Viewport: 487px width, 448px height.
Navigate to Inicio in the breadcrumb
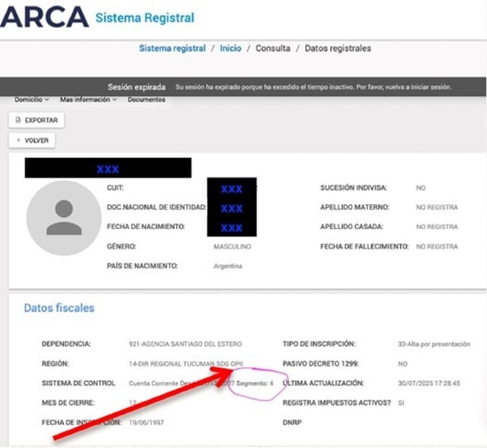click(x=231, y=49)
